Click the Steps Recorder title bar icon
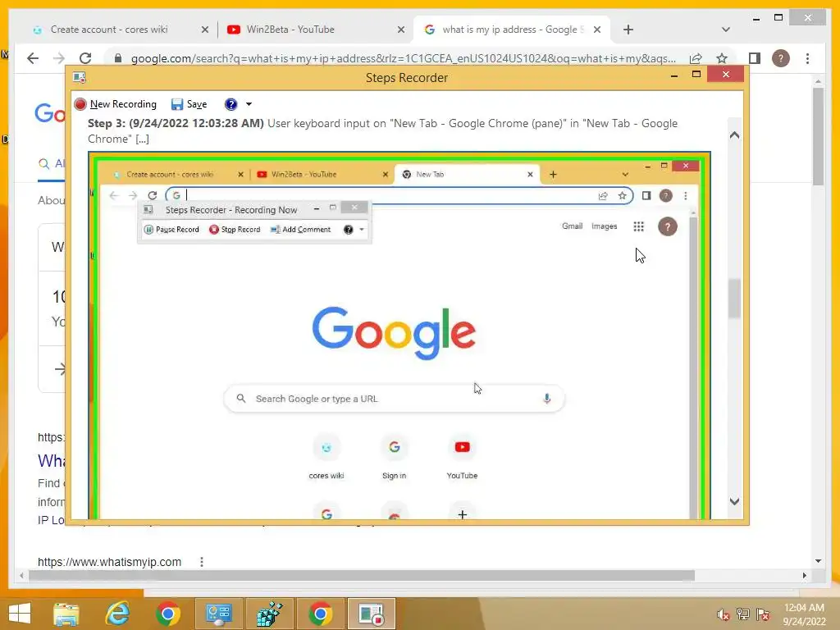The height and width of the screenshot is (630, 840). click(80, 78)
